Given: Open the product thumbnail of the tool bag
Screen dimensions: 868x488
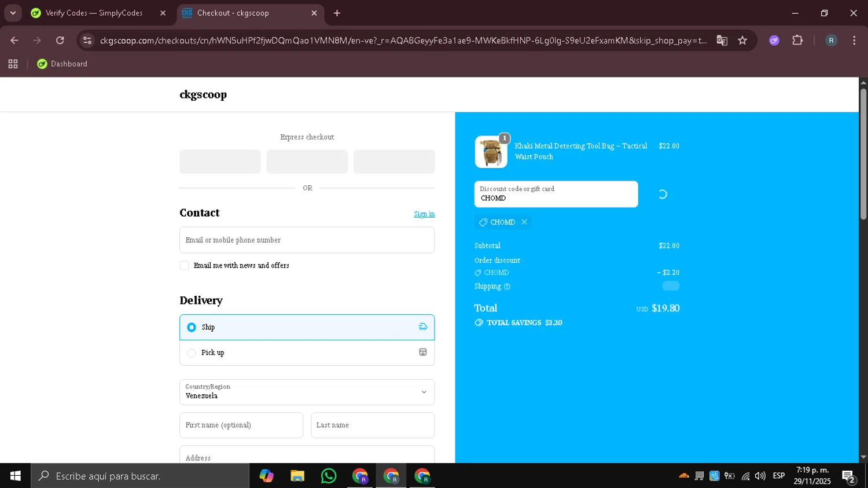Looking at the screenshot, I should coord(491,152).
